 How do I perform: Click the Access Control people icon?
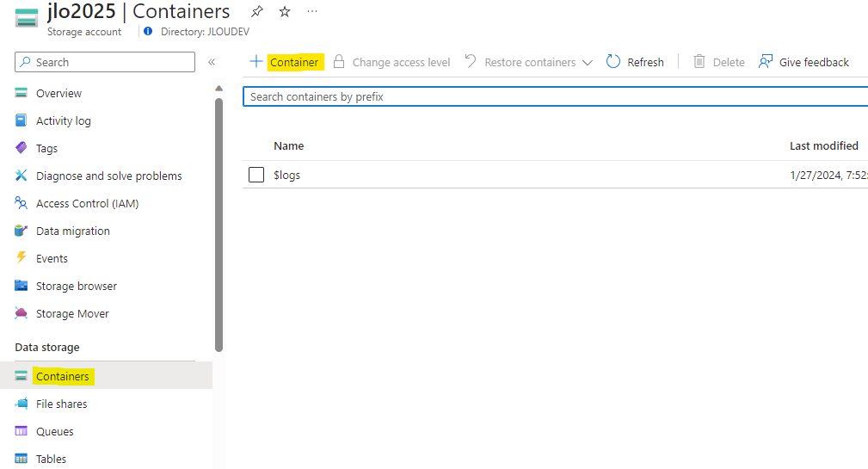21,203
